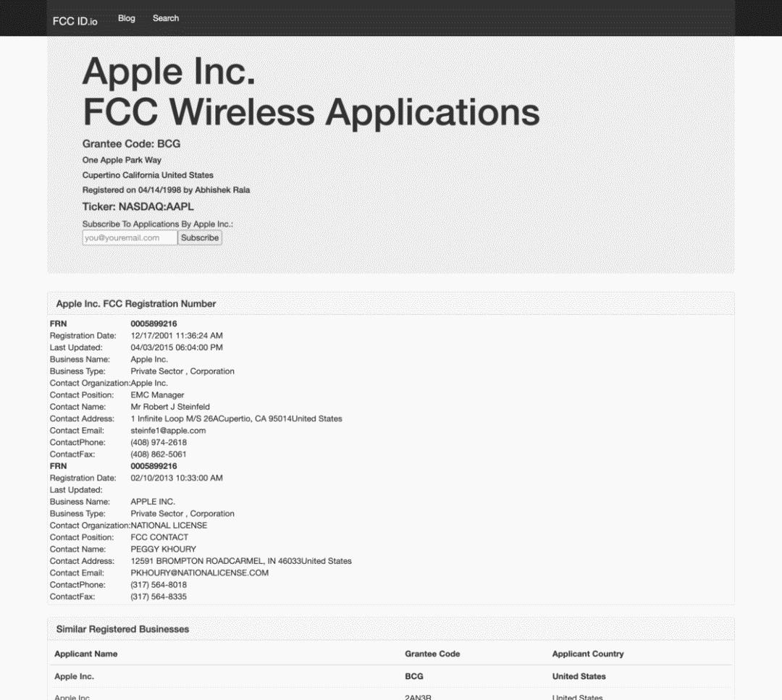782x700 pixels.
Task: Open the Search menu item
Action: (x=166, y=18)
